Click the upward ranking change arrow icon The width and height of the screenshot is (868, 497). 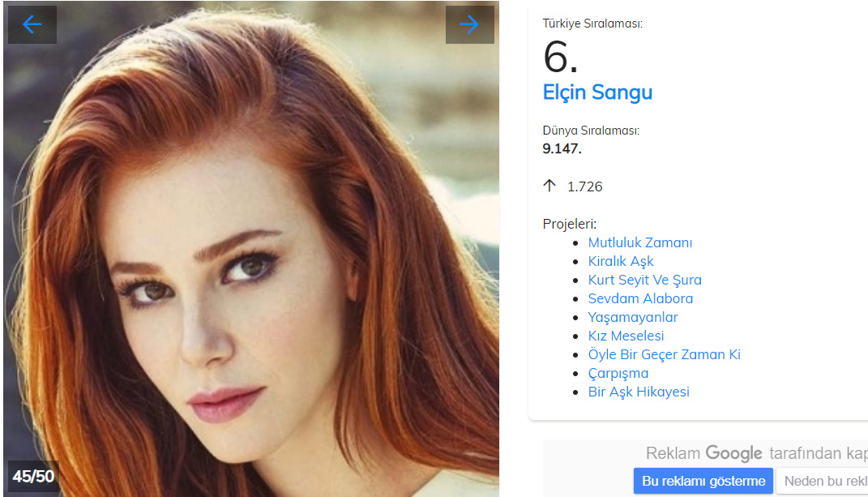pos(549,186)
